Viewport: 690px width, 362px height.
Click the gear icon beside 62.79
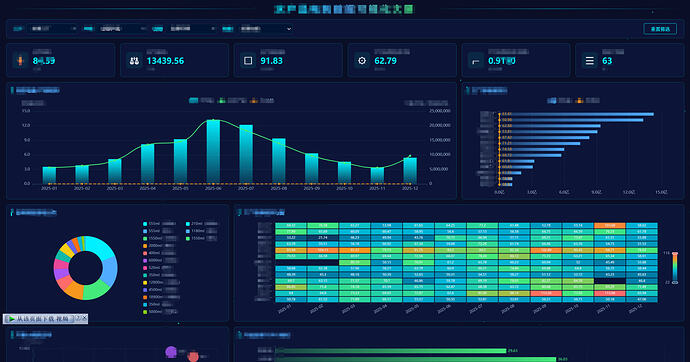pos(362,61)
